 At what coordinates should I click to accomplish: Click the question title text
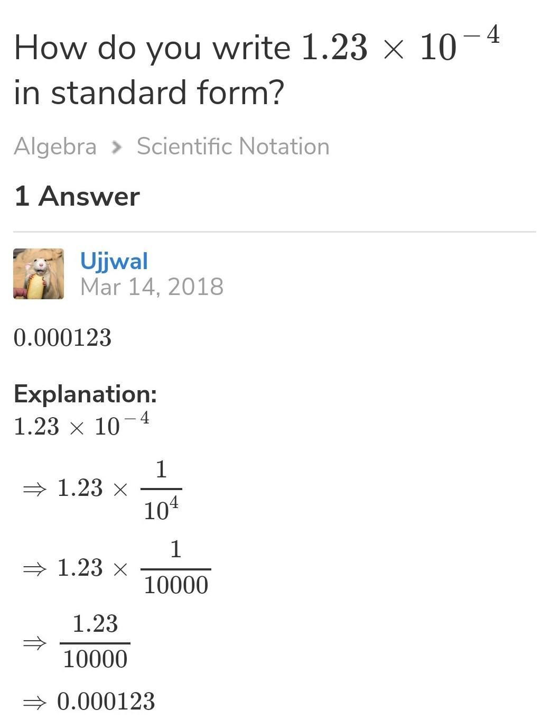(257, 68)
